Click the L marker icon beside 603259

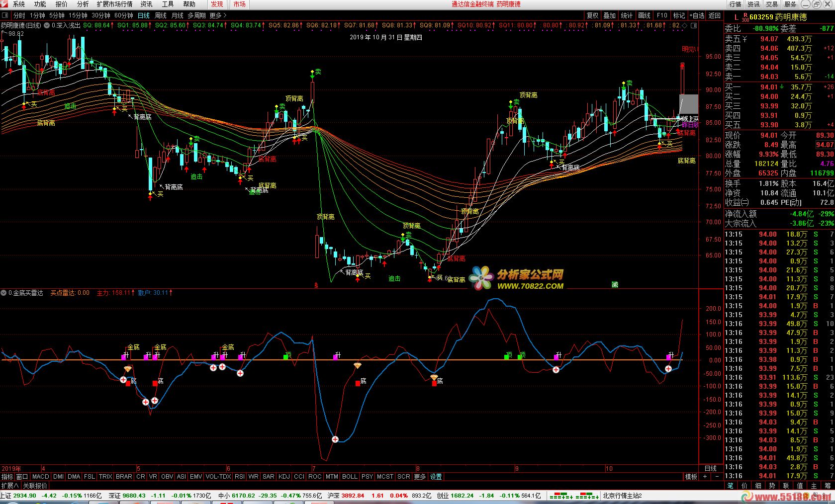point(737,17)
